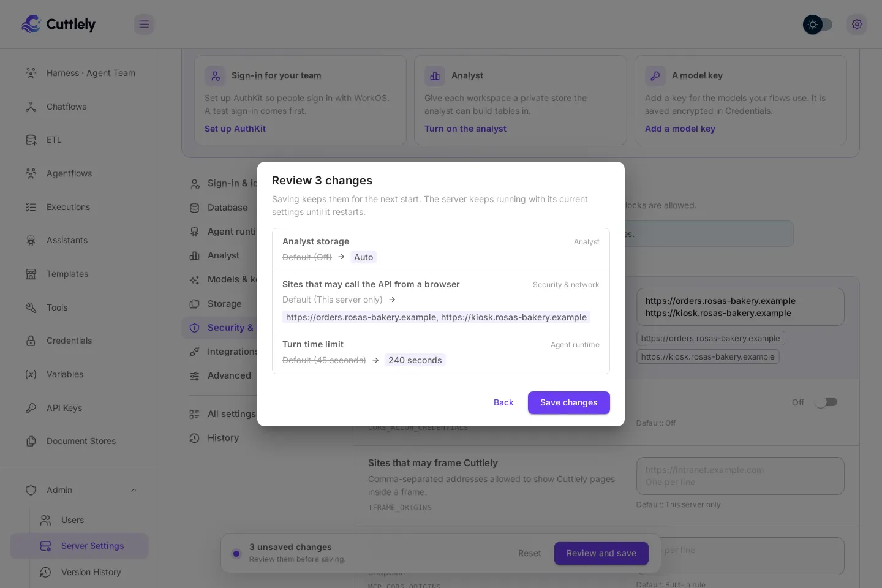Click the ETL database icon

click(x=31, y=140)
